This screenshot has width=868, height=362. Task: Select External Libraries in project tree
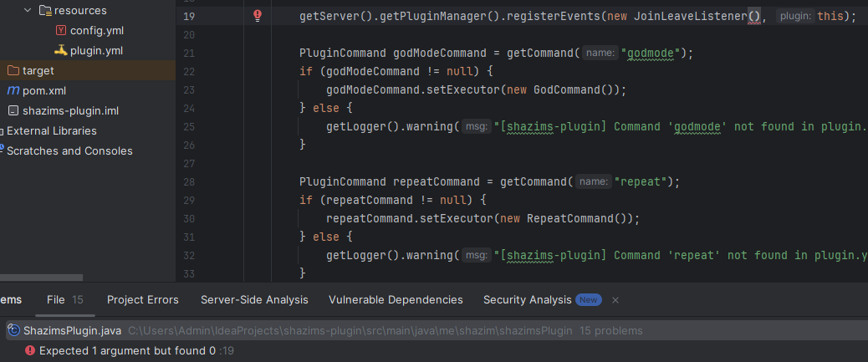tap(51, 131)
